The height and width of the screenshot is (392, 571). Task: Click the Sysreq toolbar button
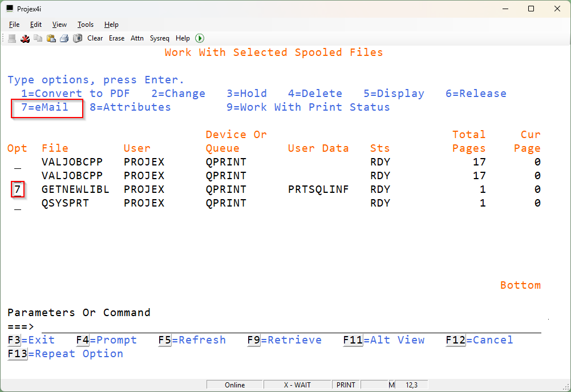tap(160, 38)
